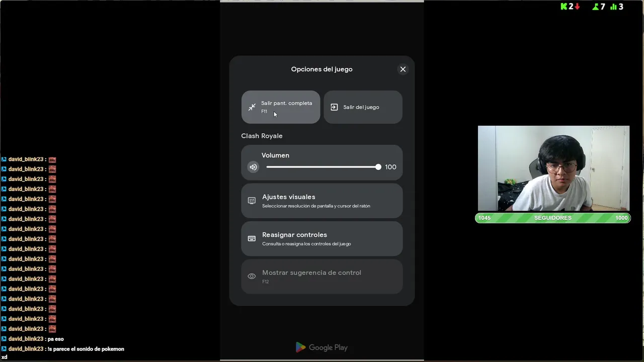Toggle Mostrar sugerencia de control
The height and width of the screenshot is (362, 644).
322,277
